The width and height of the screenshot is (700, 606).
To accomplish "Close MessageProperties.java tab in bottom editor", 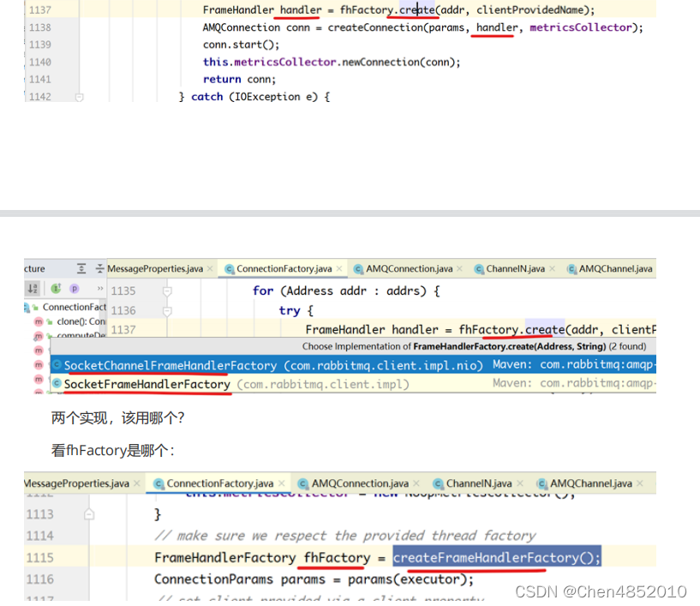I will click(x=136, y=483).
